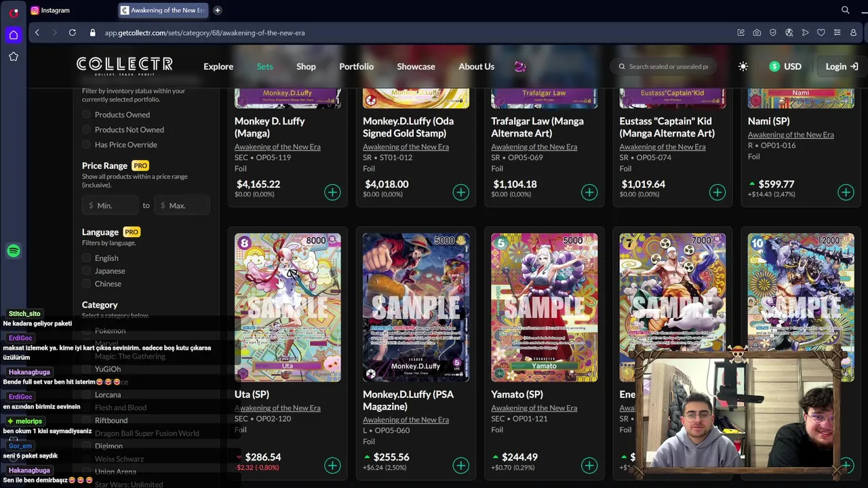
Task: Open the tab search magnifier icon
Action: pos(845,10)
